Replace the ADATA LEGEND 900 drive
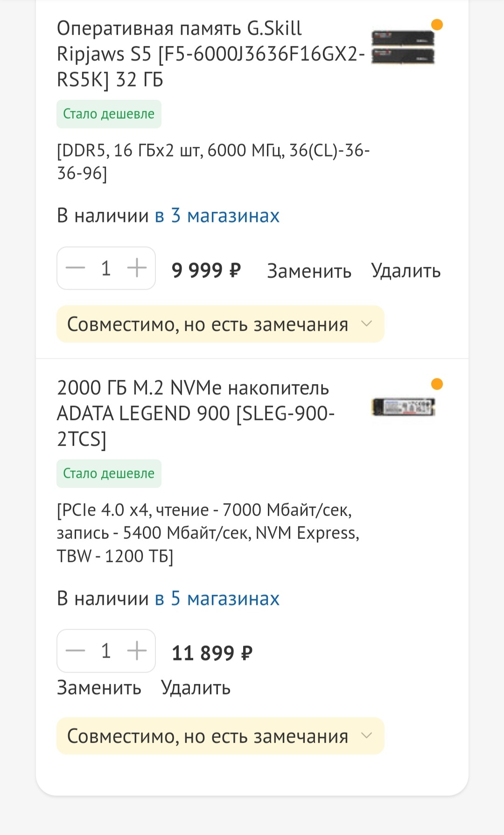This screenshot has height=835, width=504. [99, 688]
